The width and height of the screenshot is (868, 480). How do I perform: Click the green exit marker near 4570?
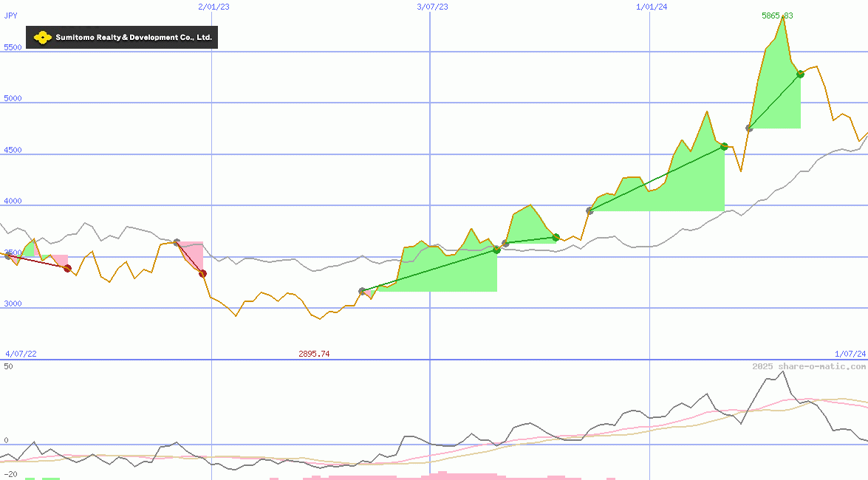tap(724, 147)
